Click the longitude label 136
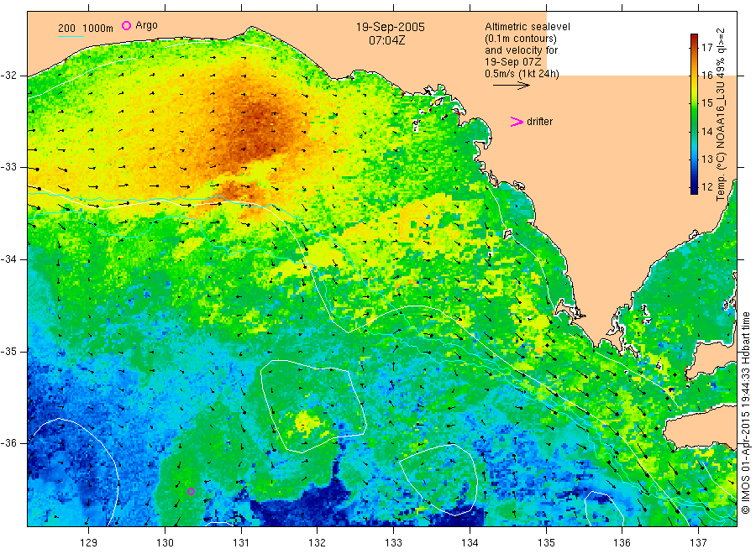The height and width of the screenshot is (554, 756). coord(622,543)
